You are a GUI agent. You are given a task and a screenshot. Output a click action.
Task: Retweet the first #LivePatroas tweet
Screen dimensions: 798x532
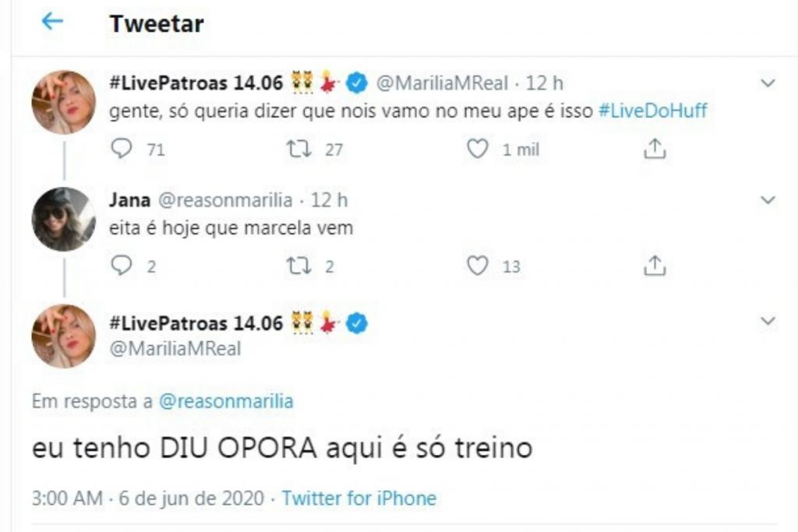pyautogui.click(x=298, y=149)
